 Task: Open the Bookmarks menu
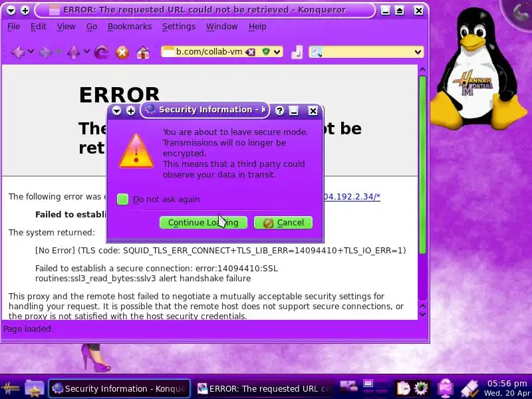tap(130, 27)
